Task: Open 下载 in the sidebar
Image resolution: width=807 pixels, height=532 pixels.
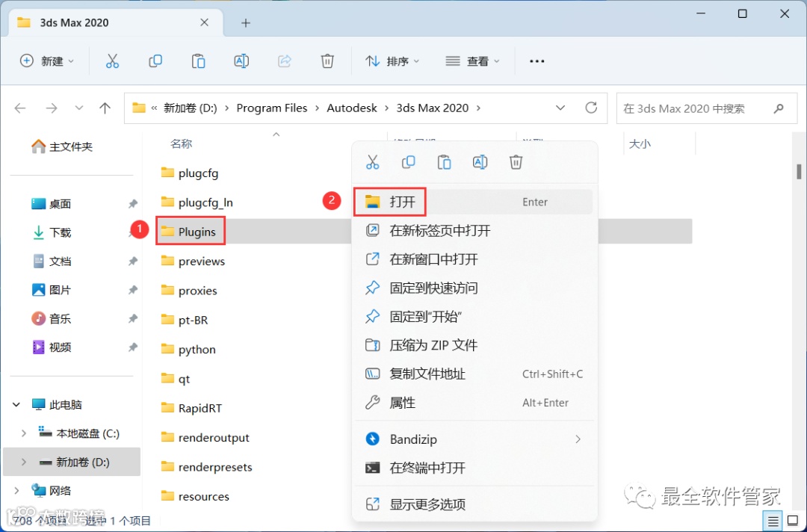Action: pyautogui.click(x=52, y=232)
